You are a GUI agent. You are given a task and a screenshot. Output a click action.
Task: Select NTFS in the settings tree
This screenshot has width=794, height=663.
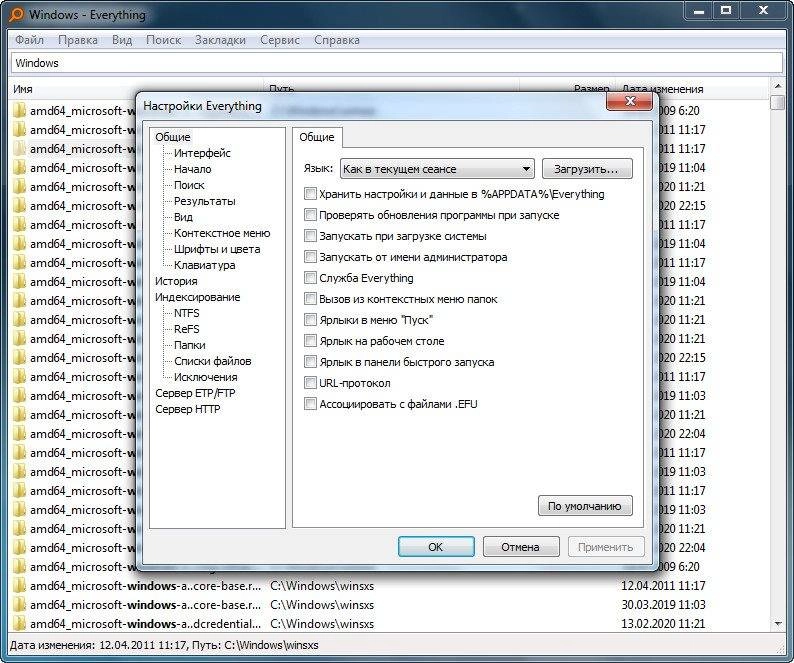tap(186, 313)
